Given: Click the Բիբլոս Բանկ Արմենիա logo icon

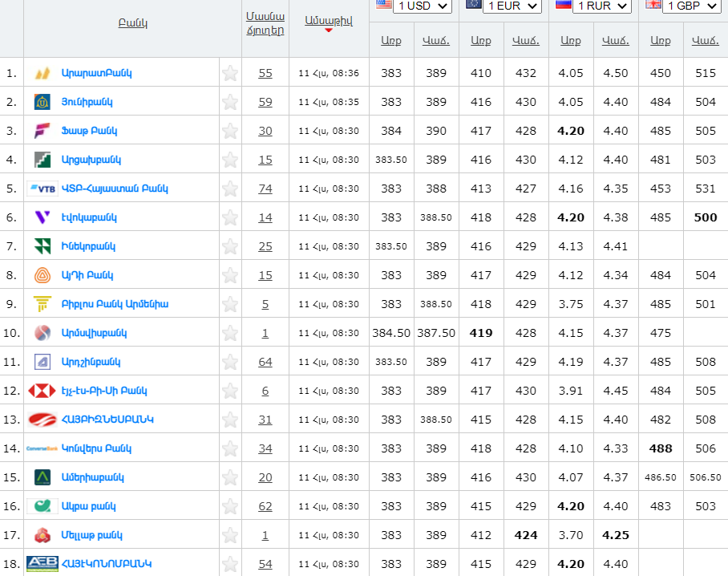Looking at the screenshot, I should [42, 304].
